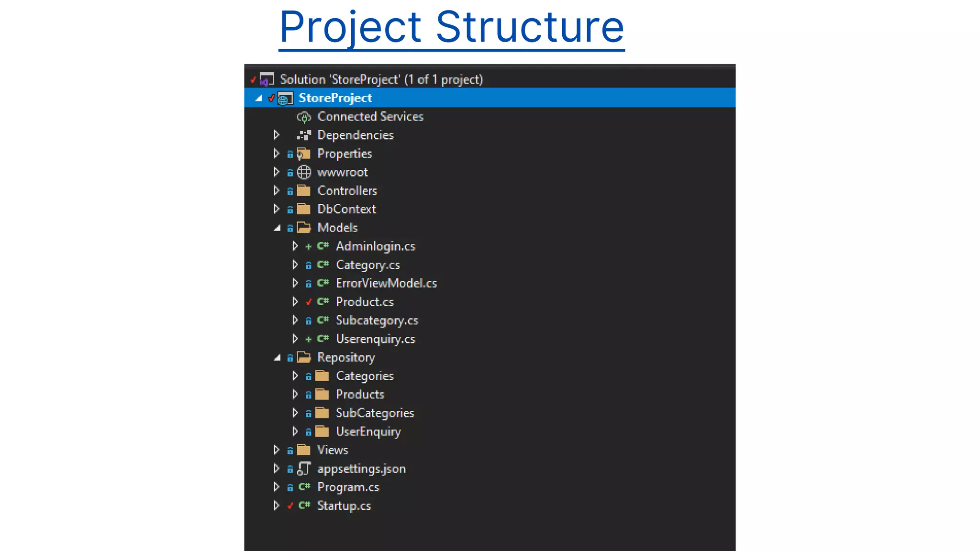Click the C# icon beside Product.cs
The image size is (980, 551).
pos(323,302)
